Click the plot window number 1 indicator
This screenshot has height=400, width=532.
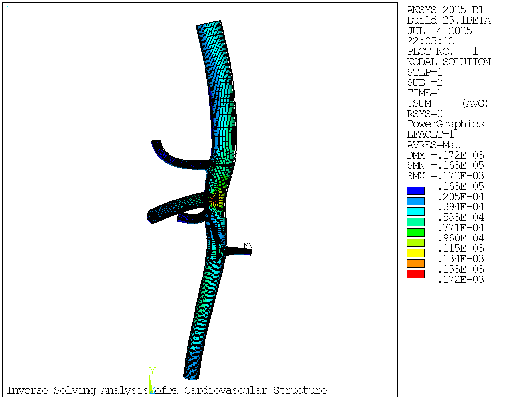[8, 10]
